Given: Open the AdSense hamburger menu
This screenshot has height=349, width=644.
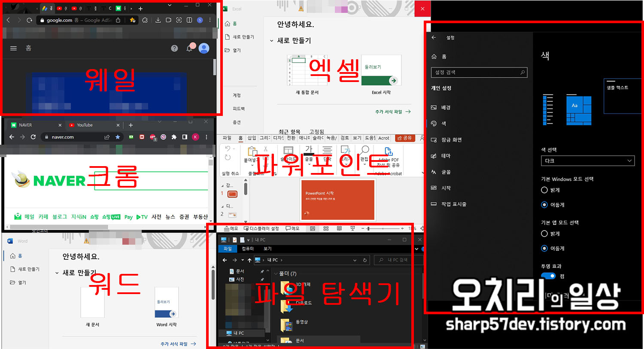Looking at the screenshot, I should pyautogui.click(x=13, y=49).
